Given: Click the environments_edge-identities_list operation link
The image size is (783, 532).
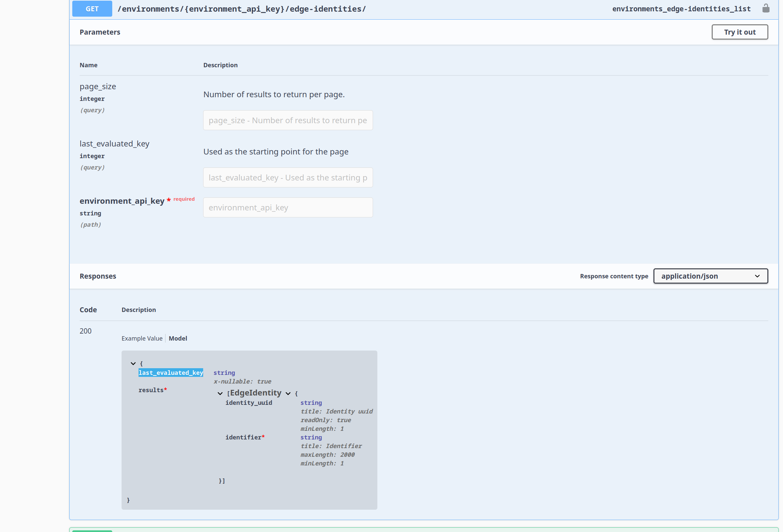Looking at the screenshot, I should (681, 8).
